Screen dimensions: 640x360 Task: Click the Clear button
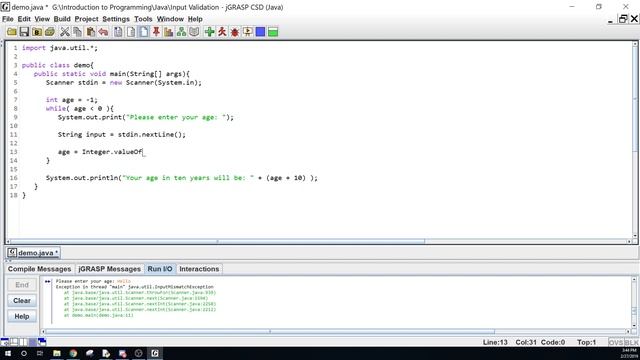[x=22, y=301]
